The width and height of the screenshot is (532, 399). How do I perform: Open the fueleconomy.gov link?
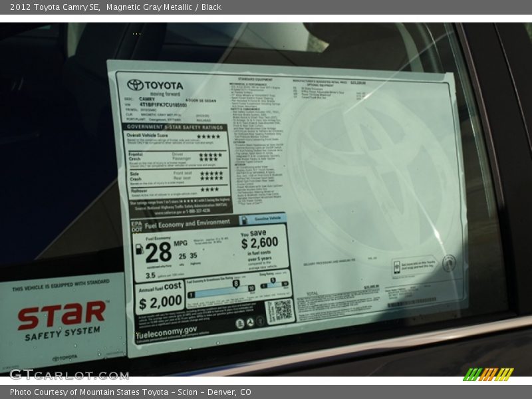click(167, 332)
